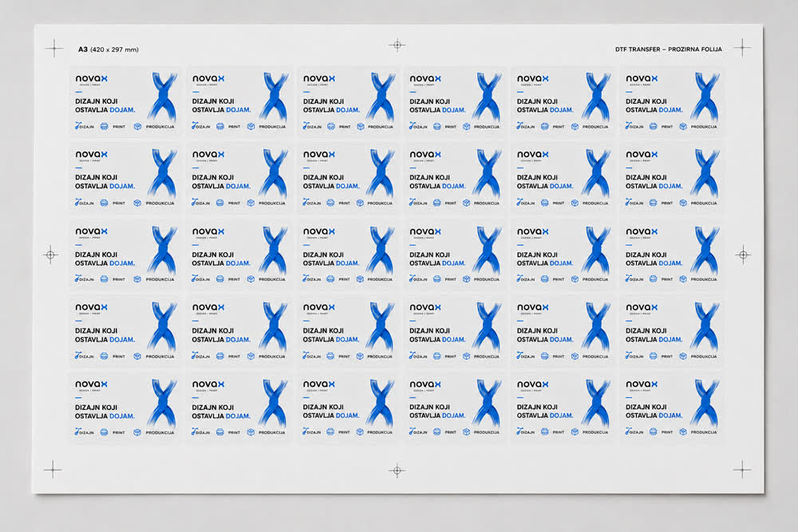798x532 pixels.
Task: Select the last sticker in the top row
Action: [x=672, y=100]
